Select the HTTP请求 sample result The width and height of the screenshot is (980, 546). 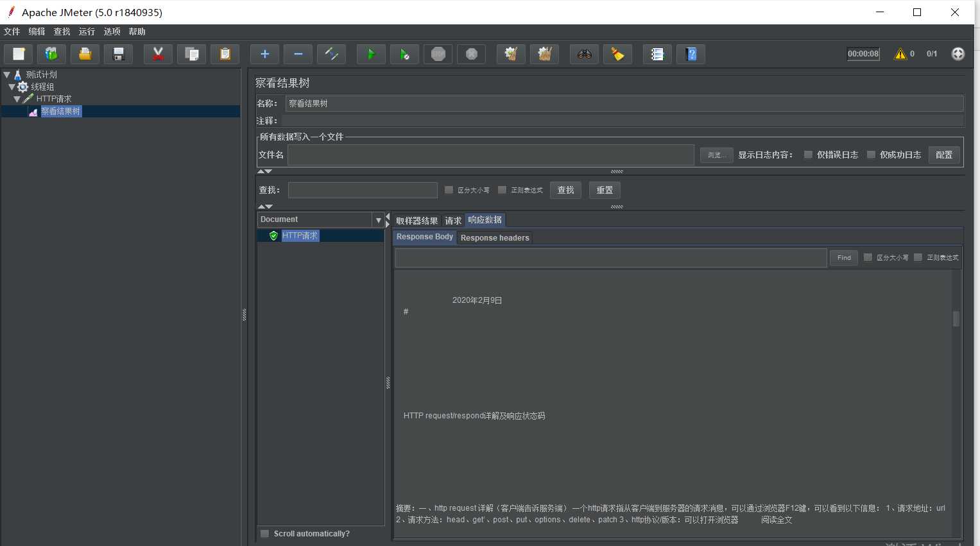click(x=300, y=235)
